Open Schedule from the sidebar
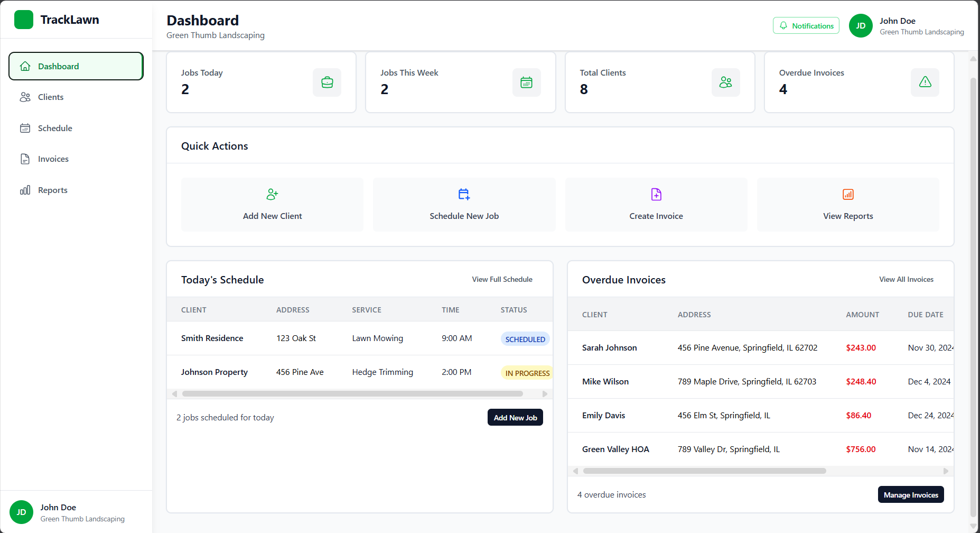The height and width of the screenshot is (533, 980). [x=76, y=128]
